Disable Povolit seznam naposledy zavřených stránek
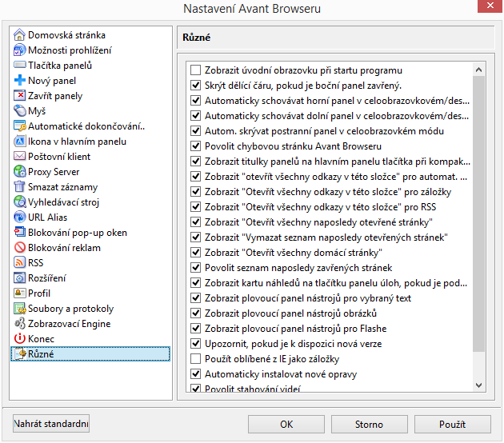This screenshot has height=443, width=504. coord(195,267)
